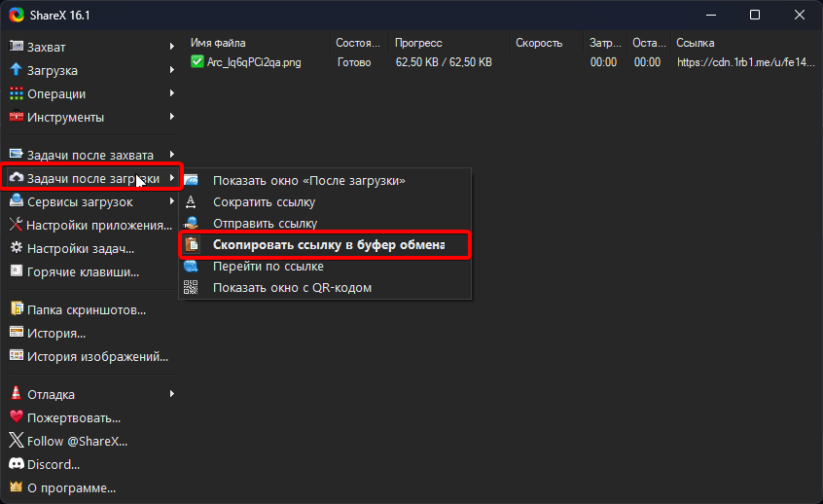Open Настройки приложения settings
Image resolution: width=823 pixels, height=504 pixels.
(99, 225)
